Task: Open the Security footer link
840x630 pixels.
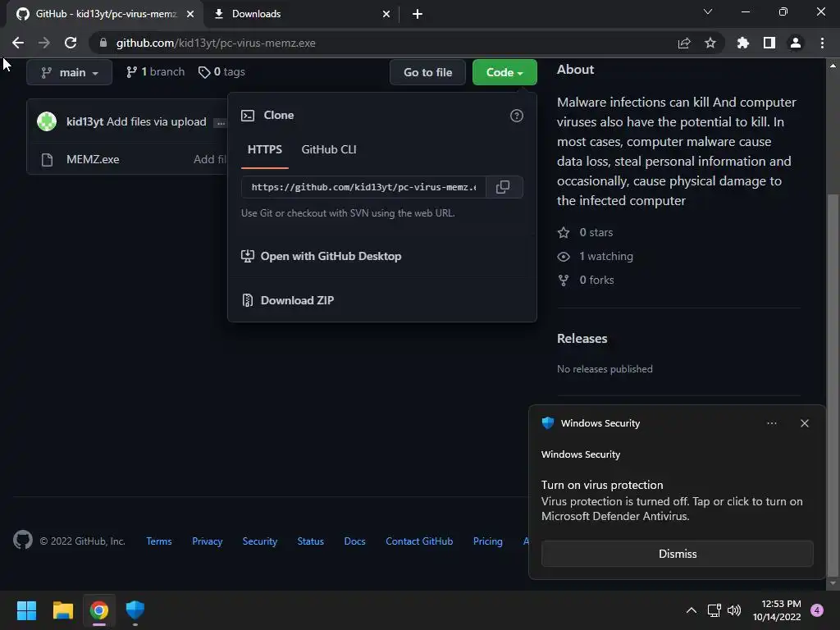Action: 260,541
